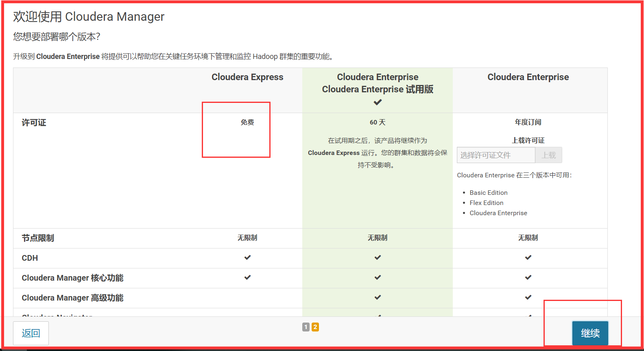Click the CDH row label
644x351 pixels.
click(30, 258)
